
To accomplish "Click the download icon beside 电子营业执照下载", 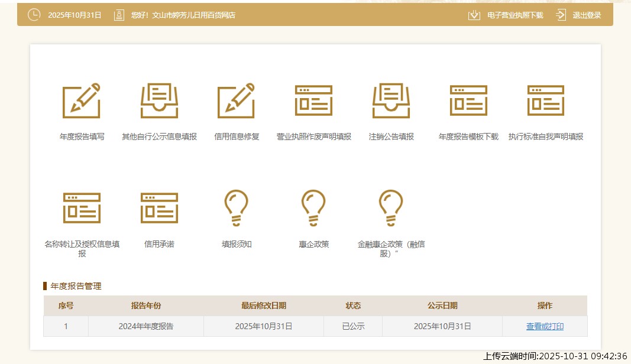I will coord(474,15).
